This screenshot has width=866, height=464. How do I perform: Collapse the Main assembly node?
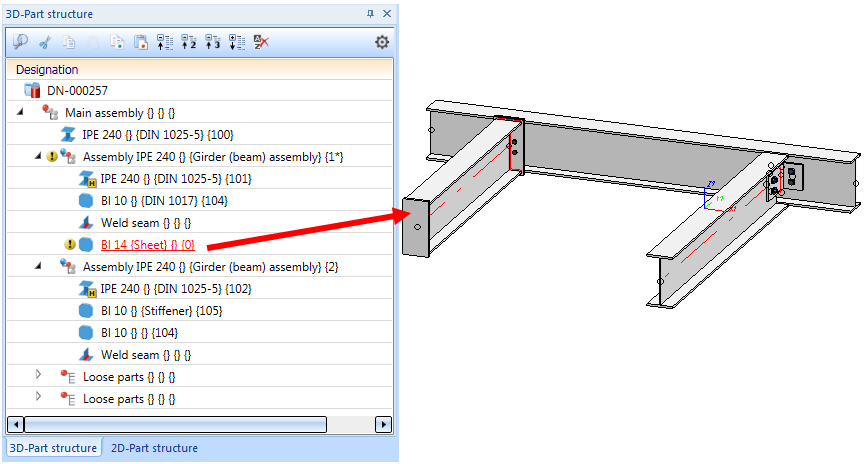[20, 112]
